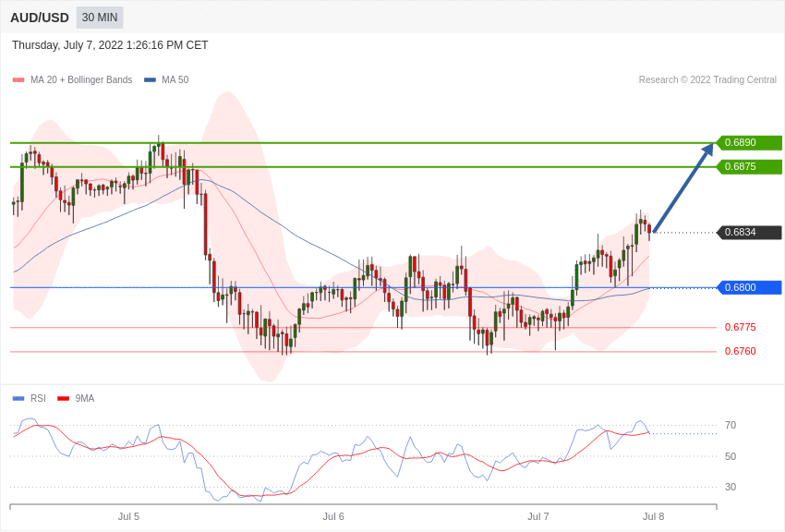Image resolution: width=785 pixels, height=532 pixels.
Task: Click the Jul 8 date axis label
Action: point(653,516)
